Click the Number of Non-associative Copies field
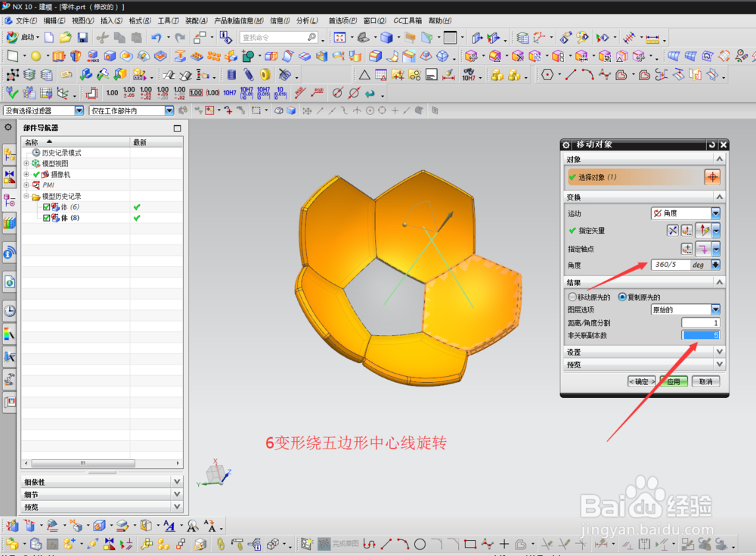The image size is (756, 556). click(701, 335)
